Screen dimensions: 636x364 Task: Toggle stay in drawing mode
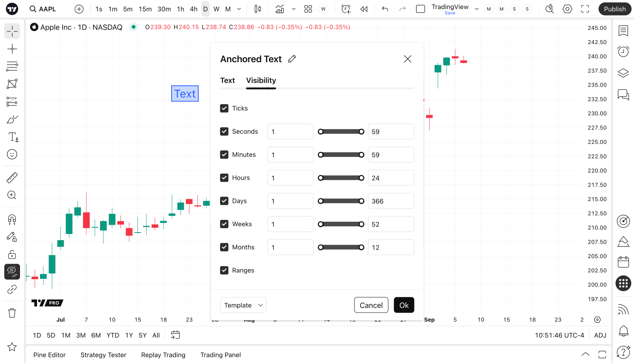(12, 237)
